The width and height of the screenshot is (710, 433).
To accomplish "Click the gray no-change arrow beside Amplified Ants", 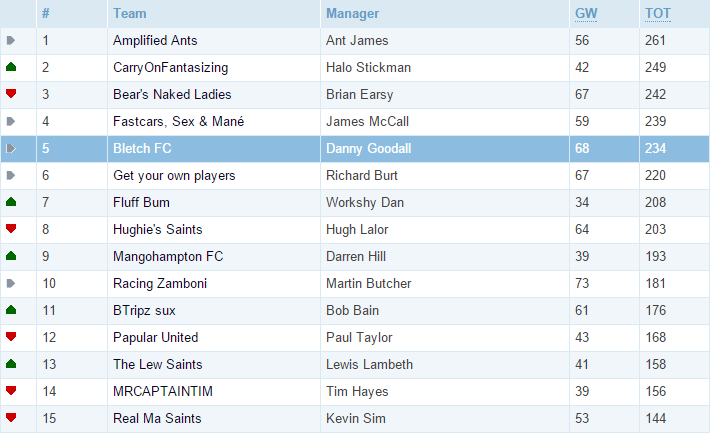I will coord(11,40).
